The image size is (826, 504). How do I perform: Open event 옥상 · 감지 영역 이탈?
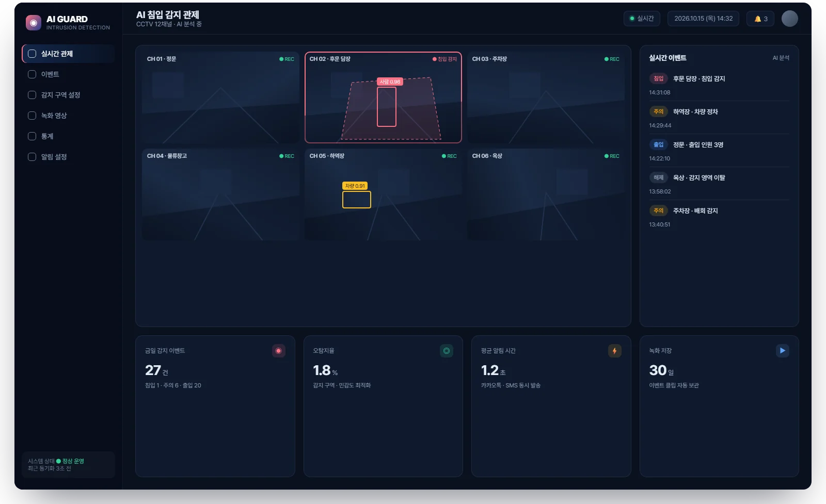(719, 184)
